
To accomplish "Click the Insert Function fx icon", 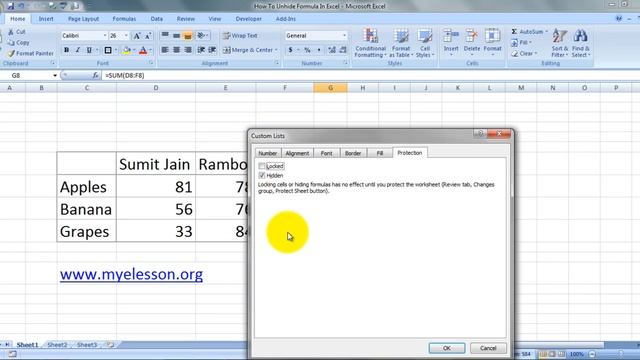I will (95, 76).
